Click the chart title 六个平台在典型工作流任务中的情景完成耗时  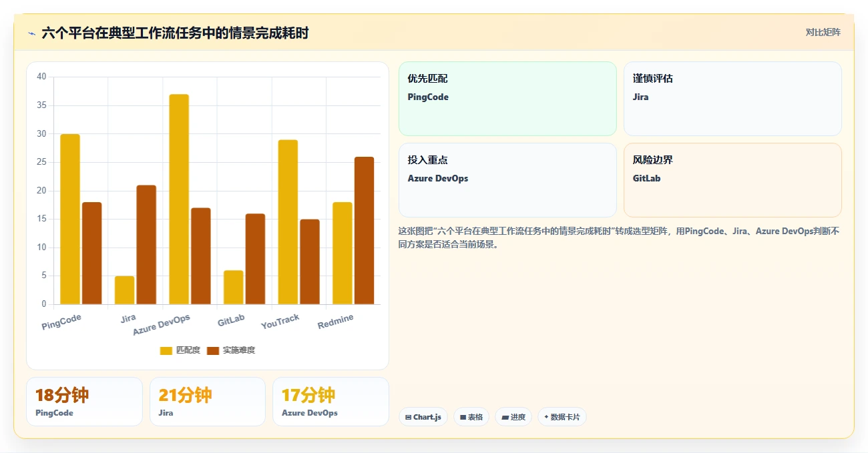[x=175, y=33]
